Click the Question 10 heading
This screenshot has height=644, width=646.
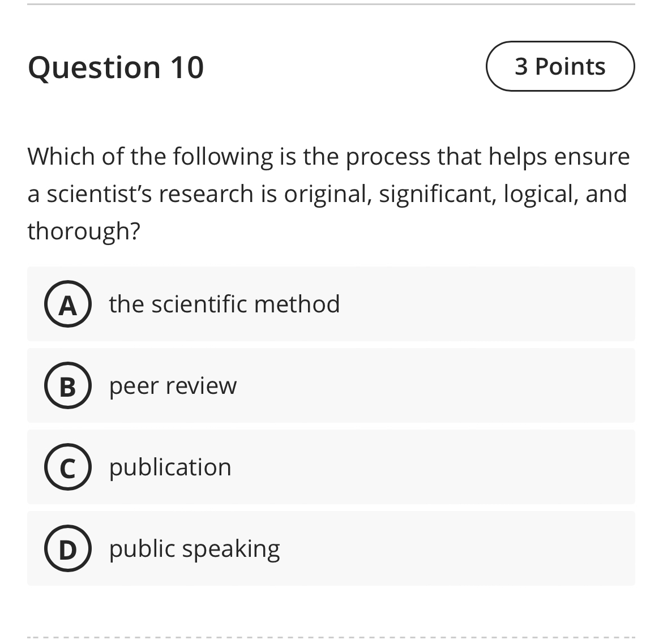115,67
